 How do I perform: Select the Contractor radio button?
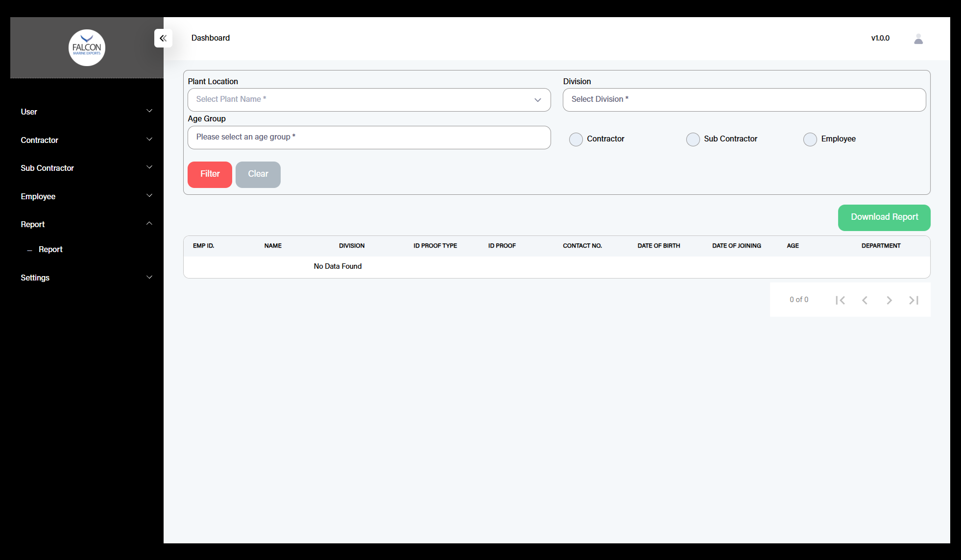pos(576,140)
